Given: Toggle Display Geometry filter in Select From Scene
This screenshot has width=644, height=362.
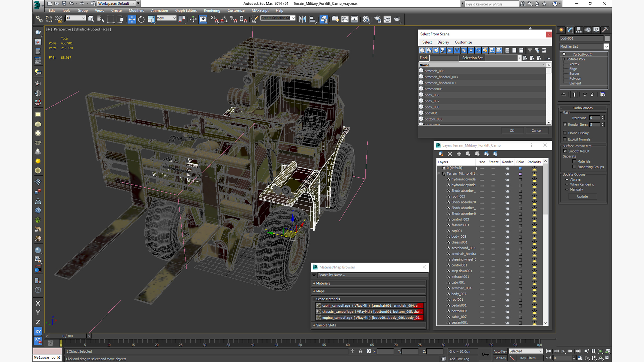Looking at the screenshot, I should pyautogui.click(x=422, y=50).
